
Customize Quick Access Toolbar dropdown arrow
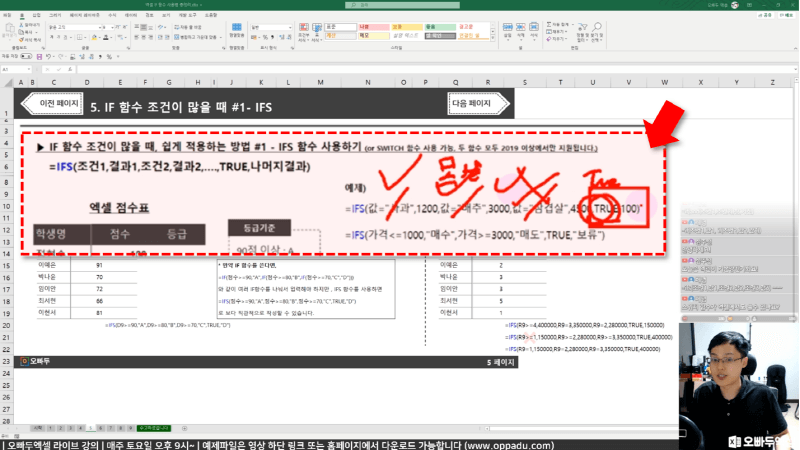pyautogui.click(x=118, y=57)
